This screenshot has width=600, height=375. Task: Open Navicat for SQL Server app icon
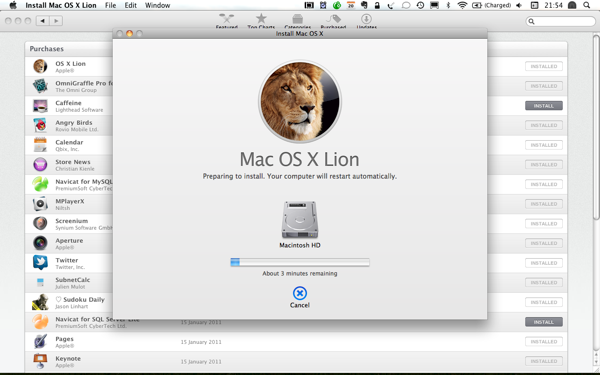pos(40,322)
